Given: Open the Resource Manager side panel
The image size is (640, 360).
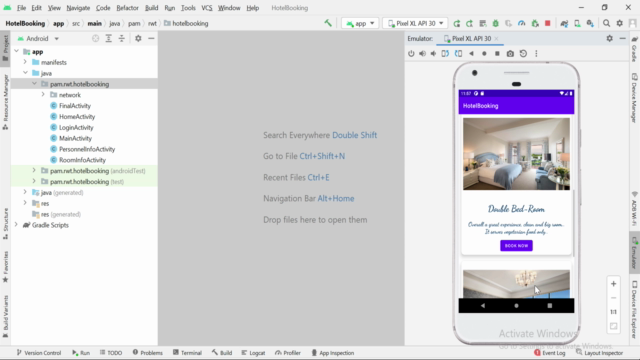Looking at the screenshot, I should tap(5, 102).
